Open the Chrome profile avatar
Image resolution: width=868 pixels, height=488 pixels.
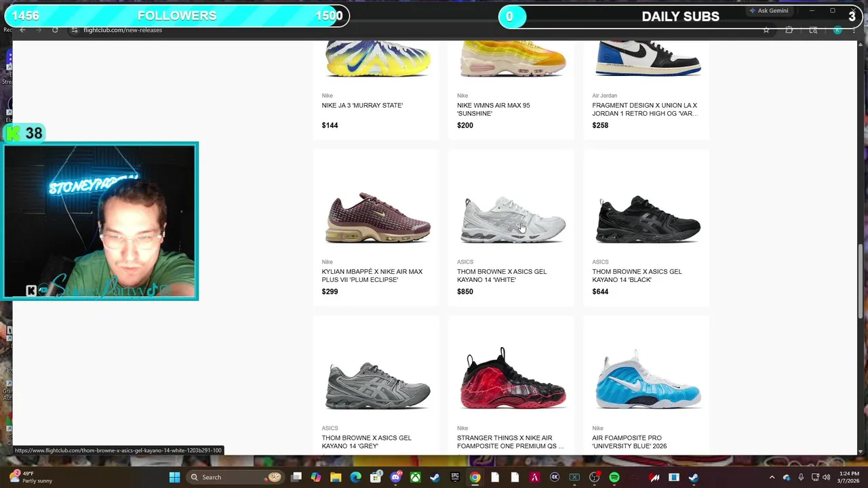tap(837, 30)
